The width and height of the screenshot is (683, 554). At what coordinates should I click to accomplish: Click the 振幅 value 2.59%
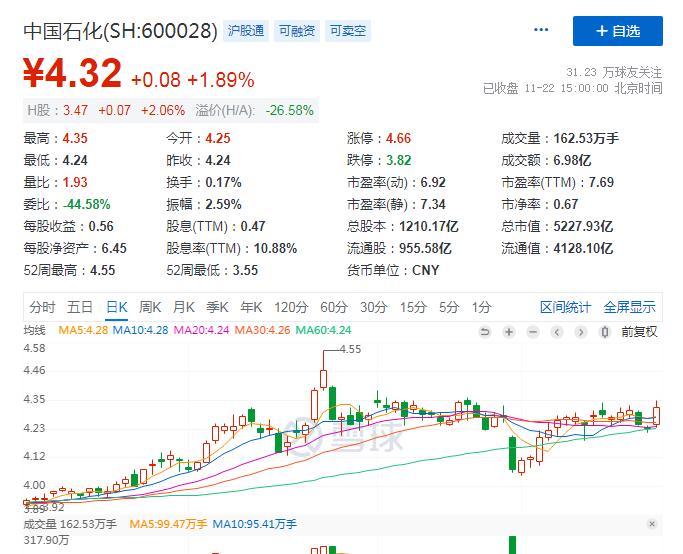tap(223, 204)
